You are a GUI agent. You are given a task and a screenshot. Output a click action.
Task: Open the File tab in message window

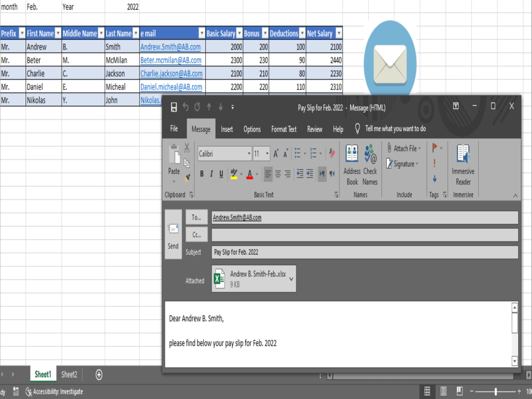pyautogui.click(x=174, y=129)
